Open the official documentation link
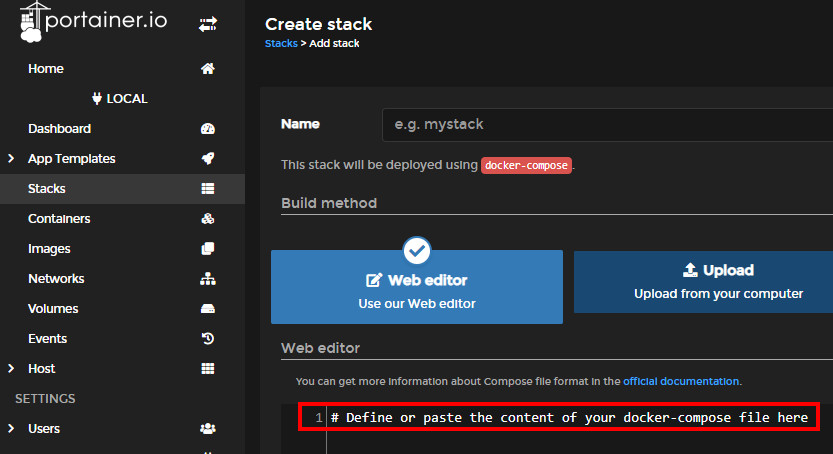833x454 pixels. pyautogui.click(x=681, y=381)
